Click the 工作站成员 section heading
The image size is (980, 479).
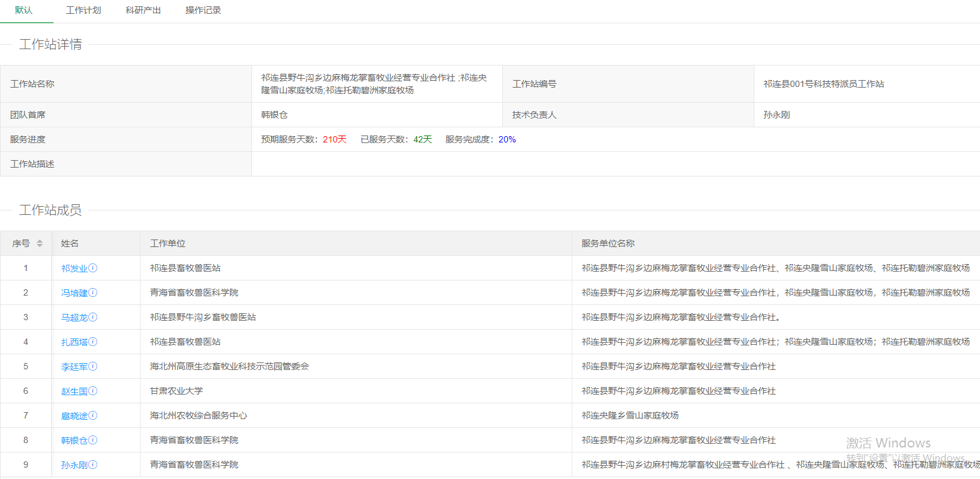coord(50,211)
